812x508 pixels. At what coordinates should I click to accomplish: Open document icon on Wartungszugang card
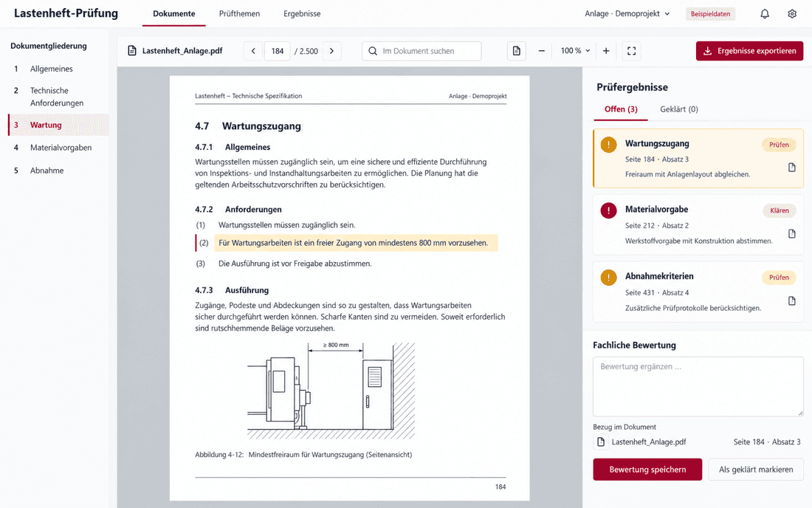pyautogui.click(x=791, y=168)
